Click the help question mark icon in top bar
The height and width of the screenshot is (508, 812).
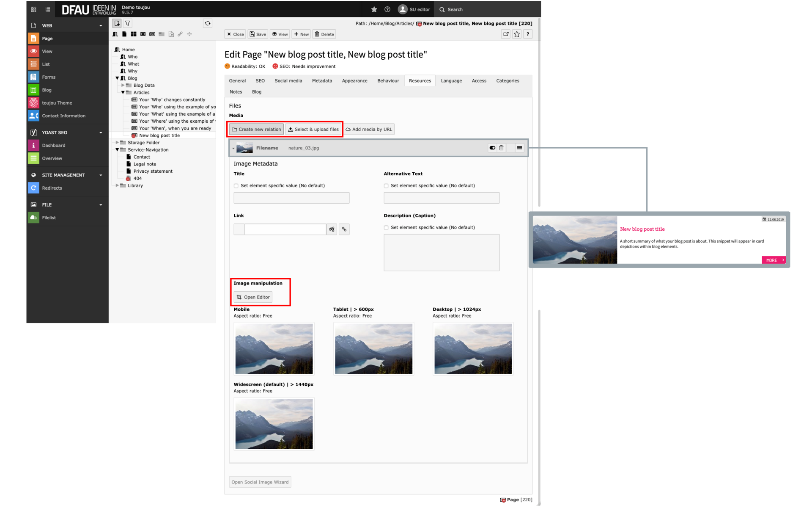pos(388,9)
